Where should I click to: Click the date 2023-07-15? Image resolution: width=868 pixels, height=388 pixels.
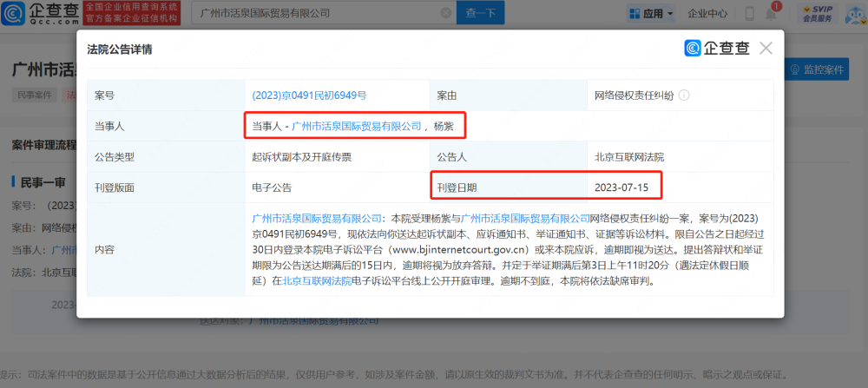[621, 187]
